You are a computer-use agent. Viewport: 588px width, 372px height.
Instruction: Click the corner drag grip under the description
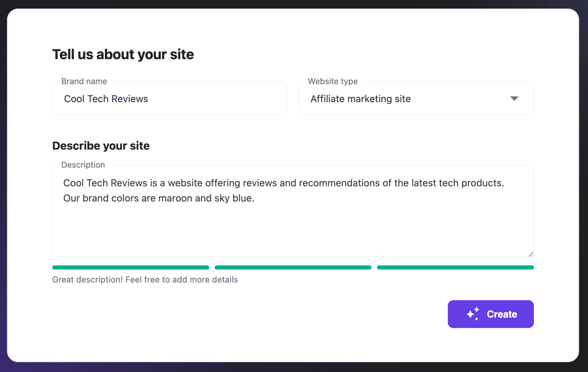tap(531, 254)
